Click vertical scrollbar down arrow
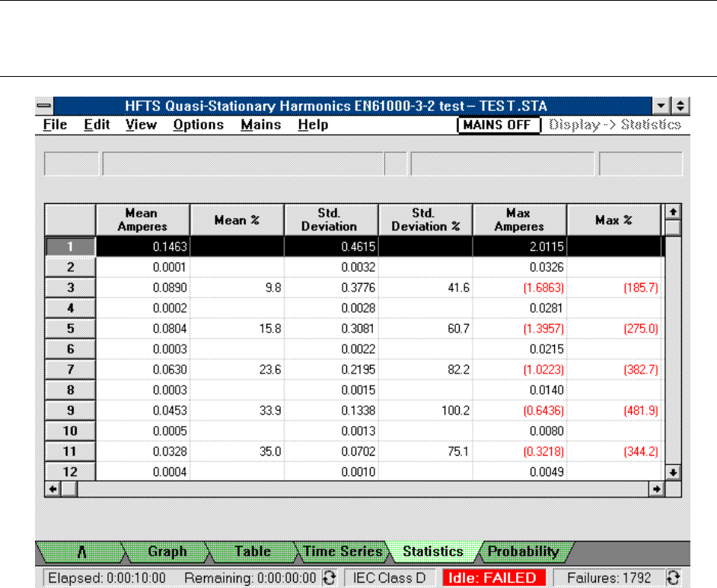 pos(672,472)
